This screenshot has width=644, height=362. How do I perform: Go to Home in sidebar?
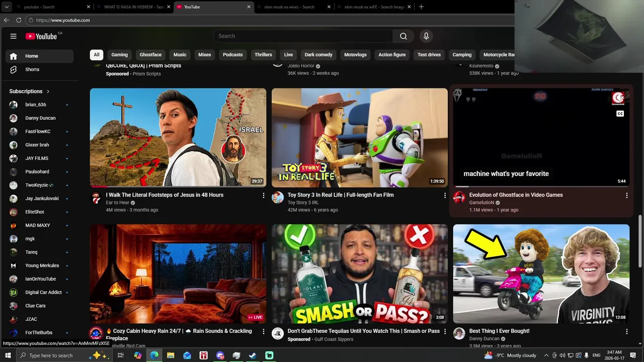(x=40, y=56)
